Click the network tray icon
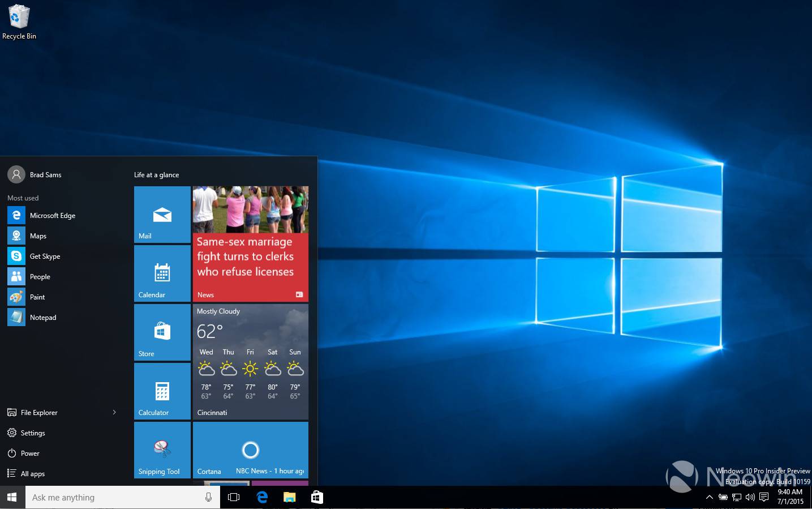 click(x=737, y=497)
